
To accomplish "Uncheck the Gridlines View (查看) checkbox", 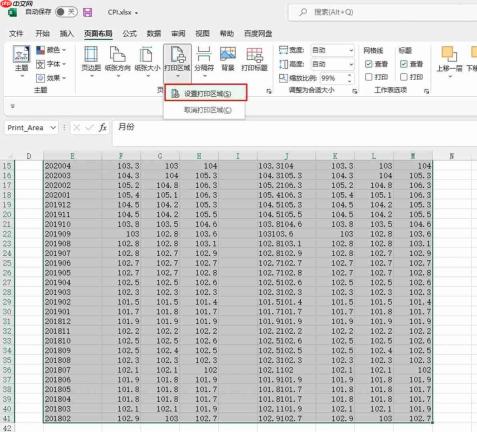I will [368, 64].
